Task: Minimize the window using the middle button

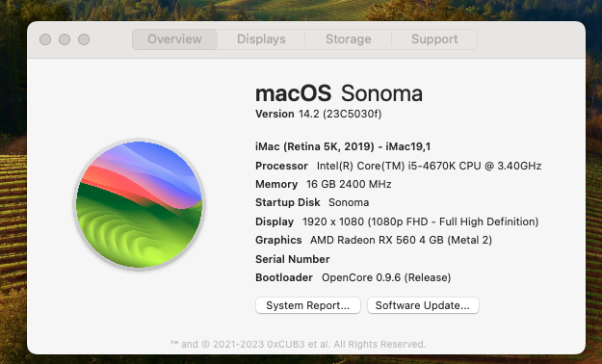Action: click(x=65, y=39)
